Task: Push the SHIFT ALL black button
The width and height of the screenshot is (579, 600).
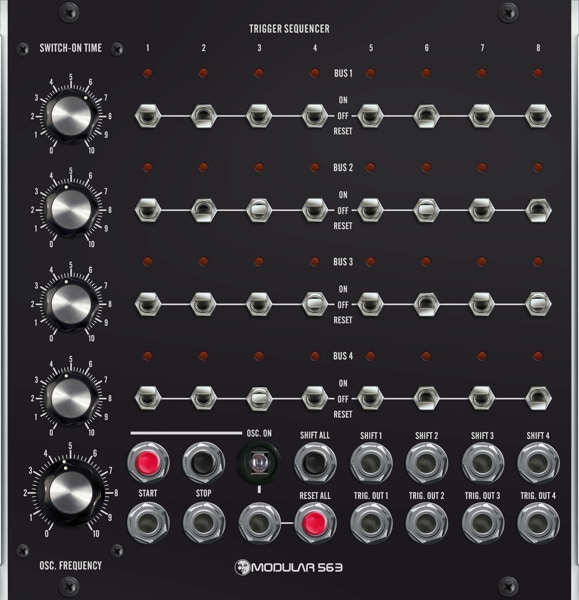Action: point(315,463)
